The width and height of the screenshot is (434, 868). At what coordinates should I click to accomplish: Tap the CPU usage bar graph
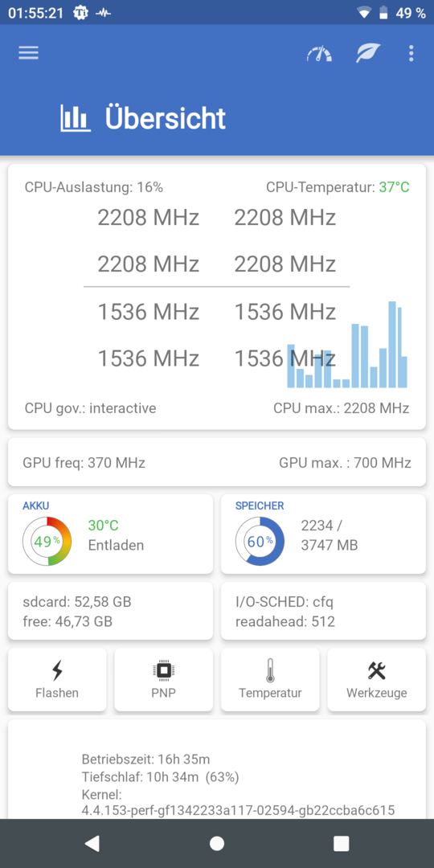(347, 344)
